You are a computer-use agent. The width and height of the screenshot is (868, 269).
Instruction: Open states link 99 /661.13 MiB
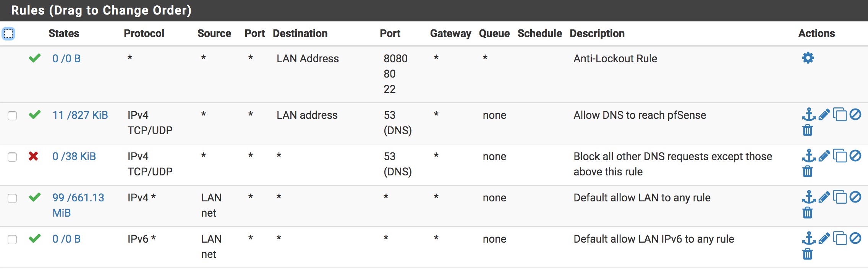pyautogui.click(x=78, y=205)
